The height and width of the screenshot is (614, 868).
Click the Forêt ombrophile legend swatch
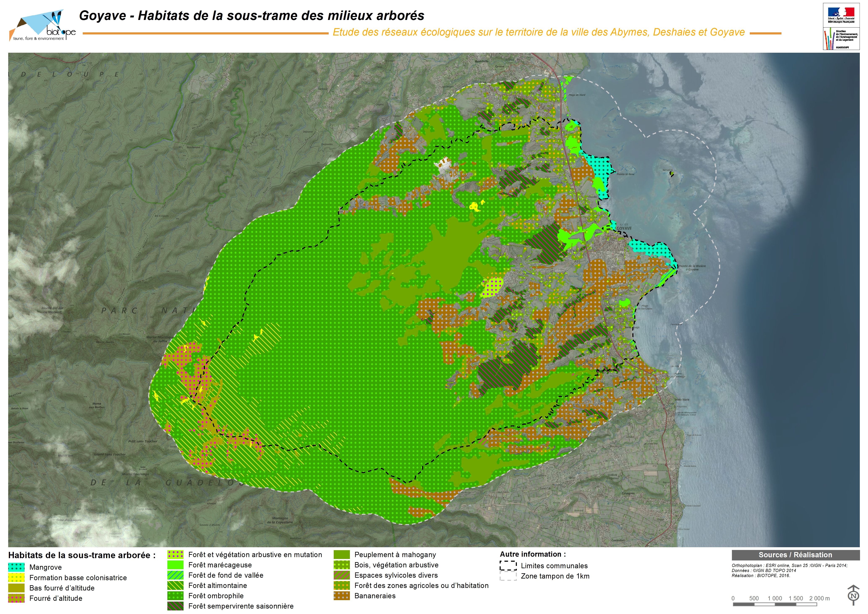click(x=175, y=596)
